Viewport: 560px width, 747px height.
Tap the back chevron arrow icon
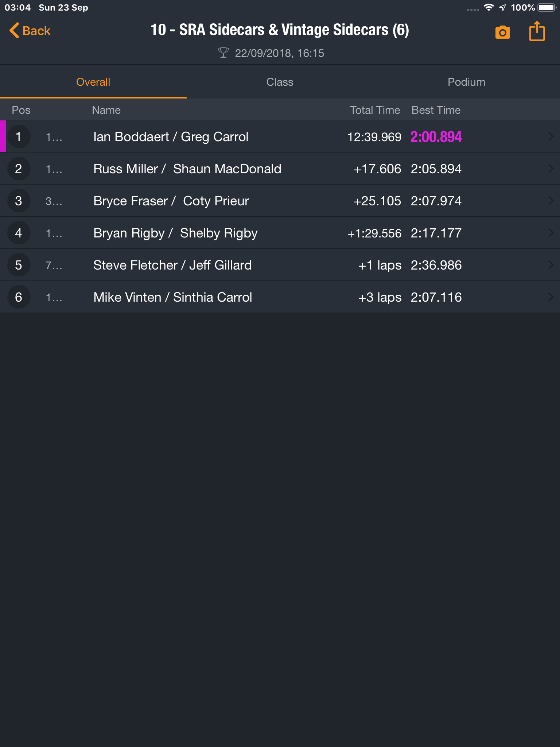click(14, 30)
